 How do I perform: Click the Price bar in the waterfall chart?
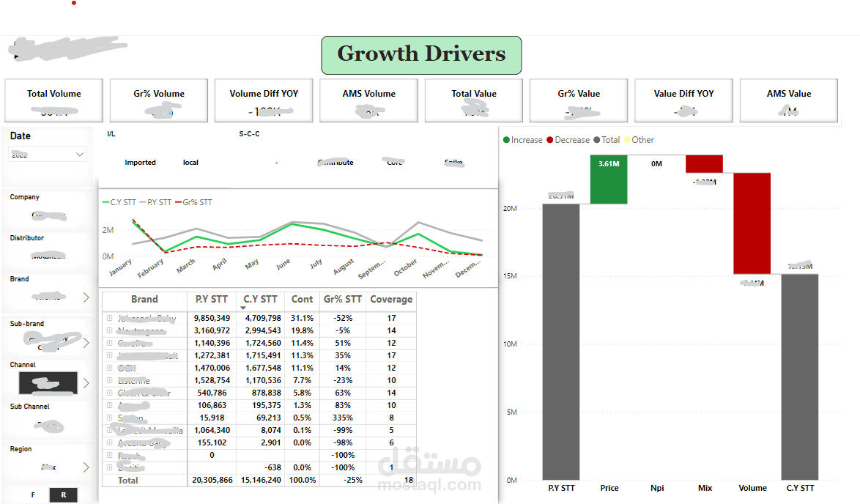pos(609,178)
